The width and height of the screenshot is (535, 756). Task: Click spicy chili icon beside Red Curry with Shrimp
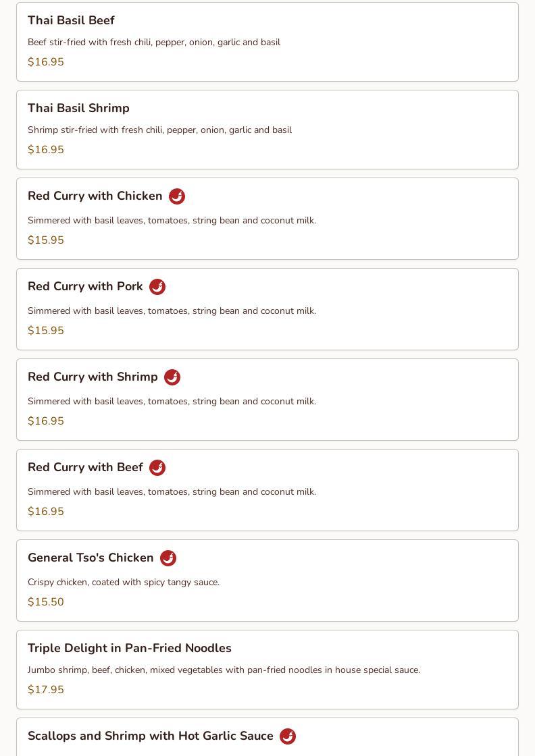pos(172,377)
